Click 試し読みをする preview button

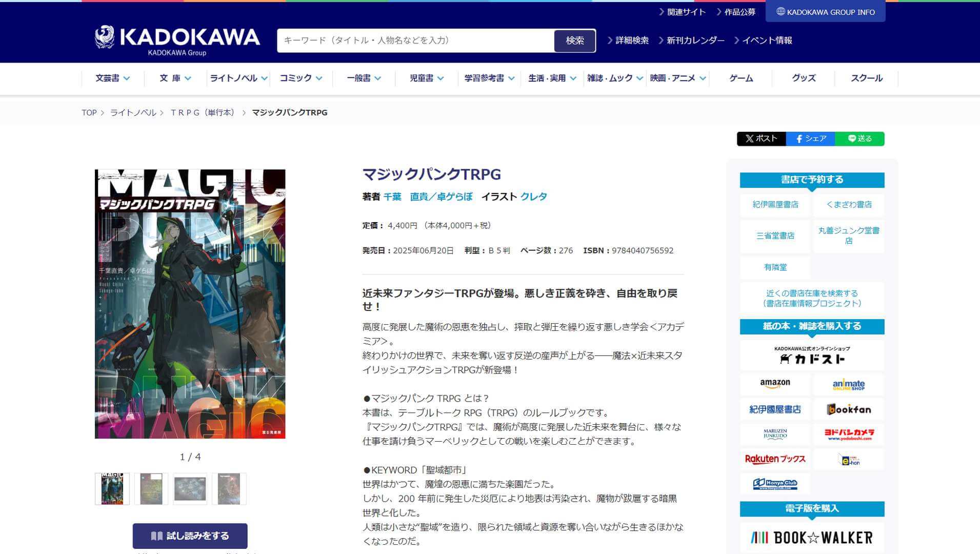point(190,536)
